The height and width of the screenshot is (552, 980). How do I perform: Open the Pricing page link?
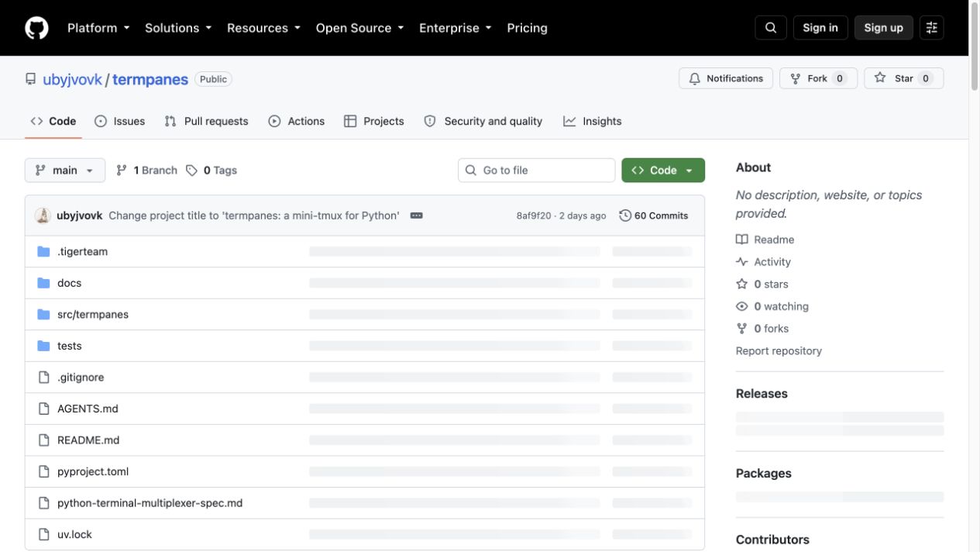[527, 28]
